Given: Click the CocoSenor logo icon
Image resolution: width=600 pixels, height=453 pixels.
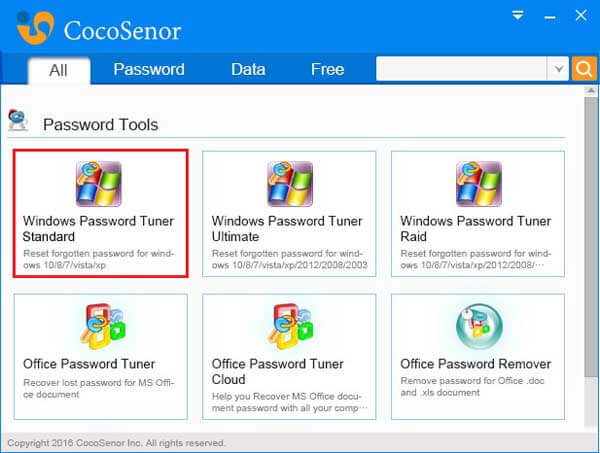Looking at the screenshot, I should (35, 28).
